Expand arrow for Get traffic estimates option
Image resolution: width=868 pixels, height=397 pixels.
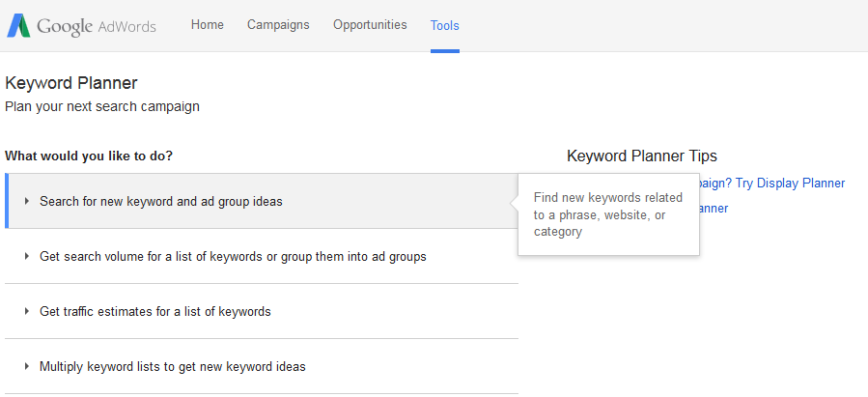[x=27, y=311]
